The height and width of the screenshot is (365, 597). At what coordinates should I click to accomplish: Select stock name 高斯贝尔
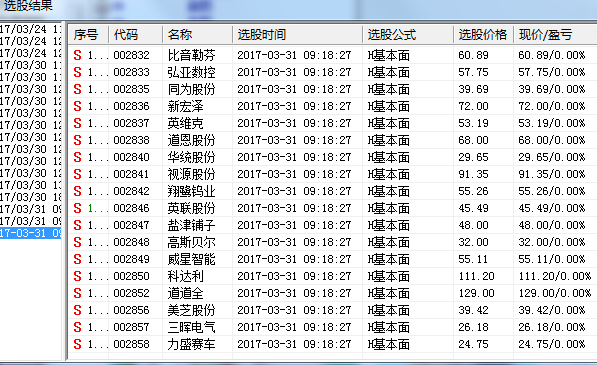(x=191, y=242)
